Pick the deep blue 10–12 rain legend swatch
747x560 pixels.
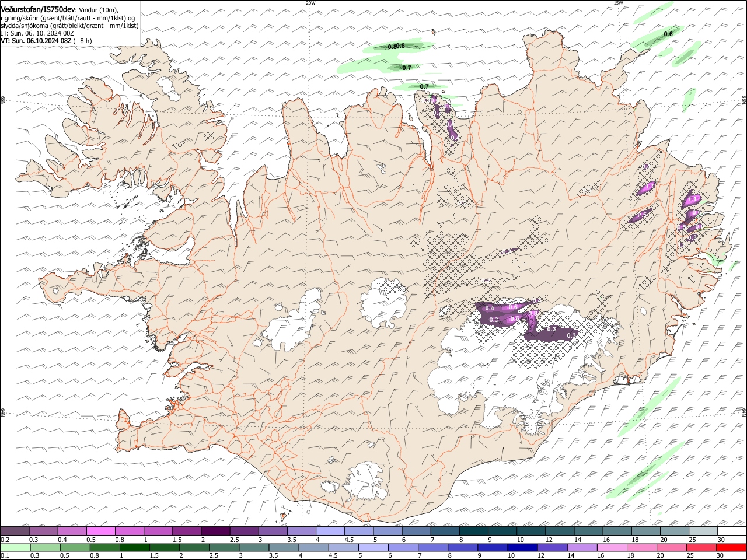(522, 548)
